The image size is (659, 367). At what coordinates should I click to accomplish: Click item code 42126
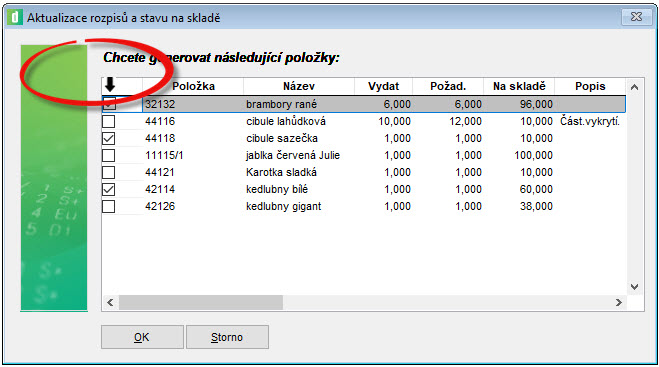click(160, 206)
